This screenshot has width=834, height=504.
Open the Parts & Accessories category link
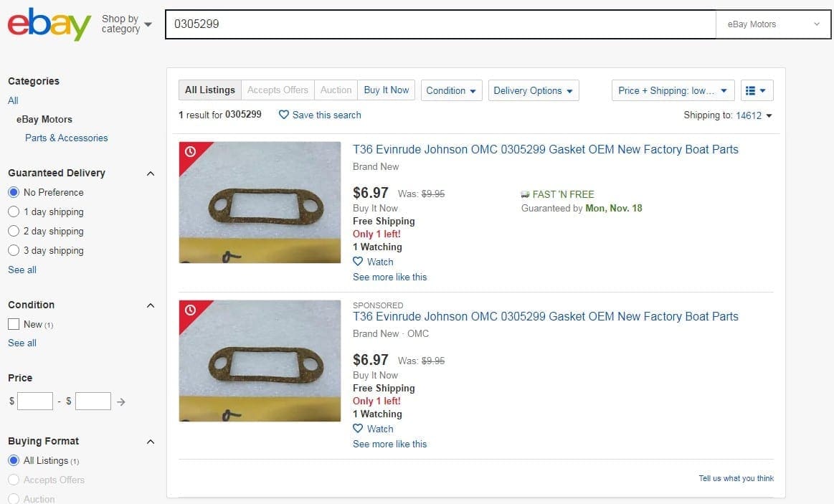(x=67, y=138)
